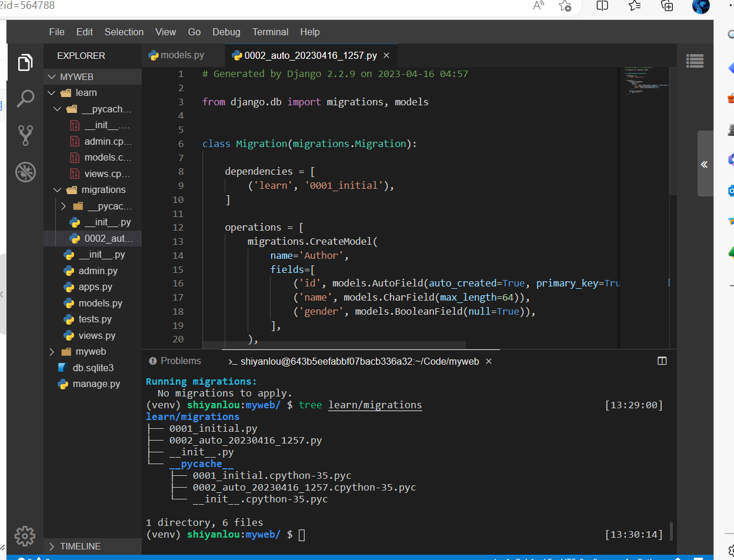Click the editor horizontal scrollbar

pos(333,345)
